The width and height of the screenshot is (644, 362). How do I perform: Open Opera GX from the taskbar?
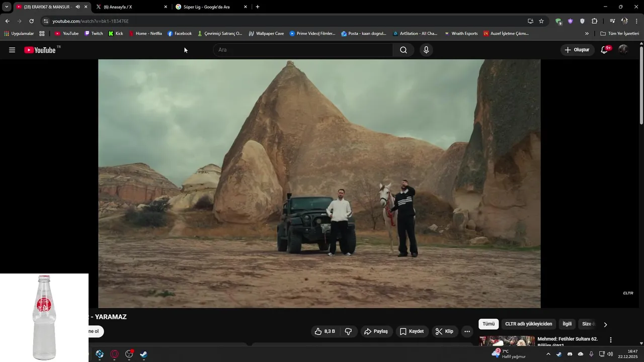point(114,354)
